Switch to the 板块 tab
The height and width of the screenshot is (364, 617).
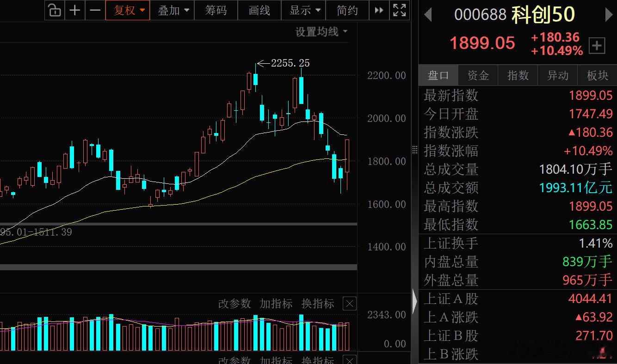(x=598, y=75)
